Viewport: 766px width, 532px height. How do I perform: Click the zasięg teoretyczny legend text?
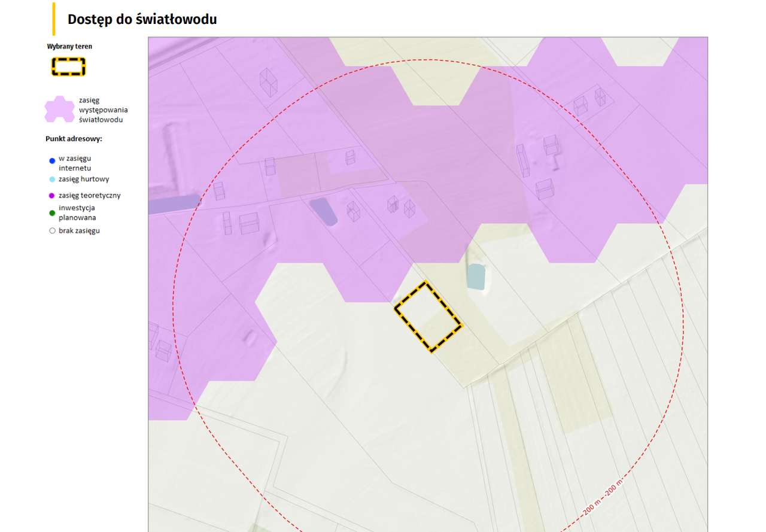[89, 196]
